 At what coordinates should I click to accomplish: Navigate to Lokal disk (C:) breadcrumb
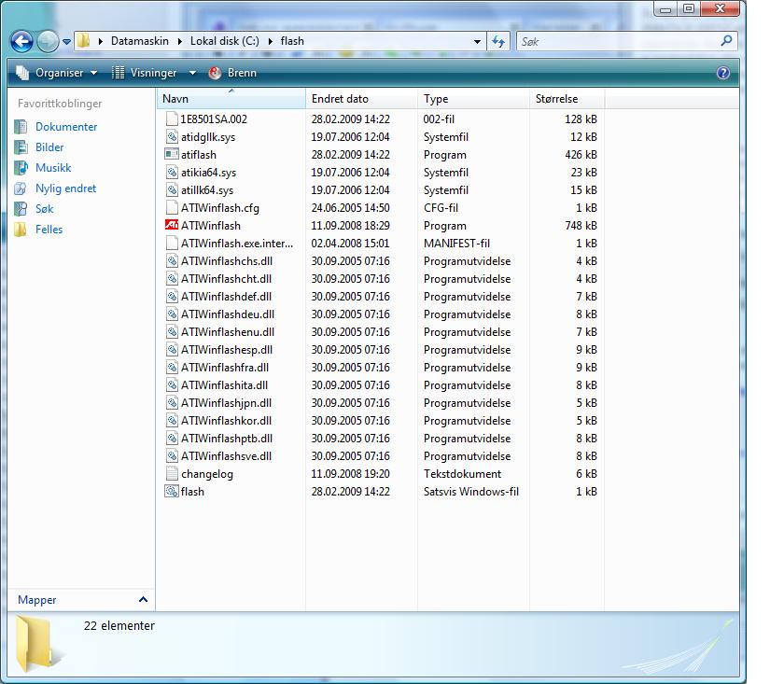click(x=225, y=41)
